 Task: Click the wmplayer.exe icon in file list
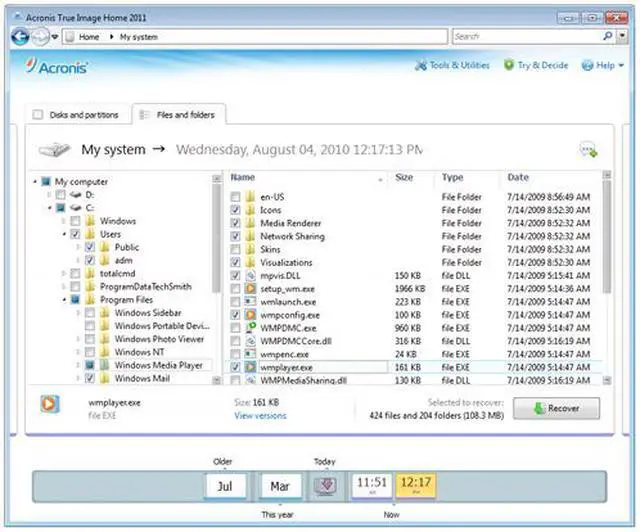[250, 367]
